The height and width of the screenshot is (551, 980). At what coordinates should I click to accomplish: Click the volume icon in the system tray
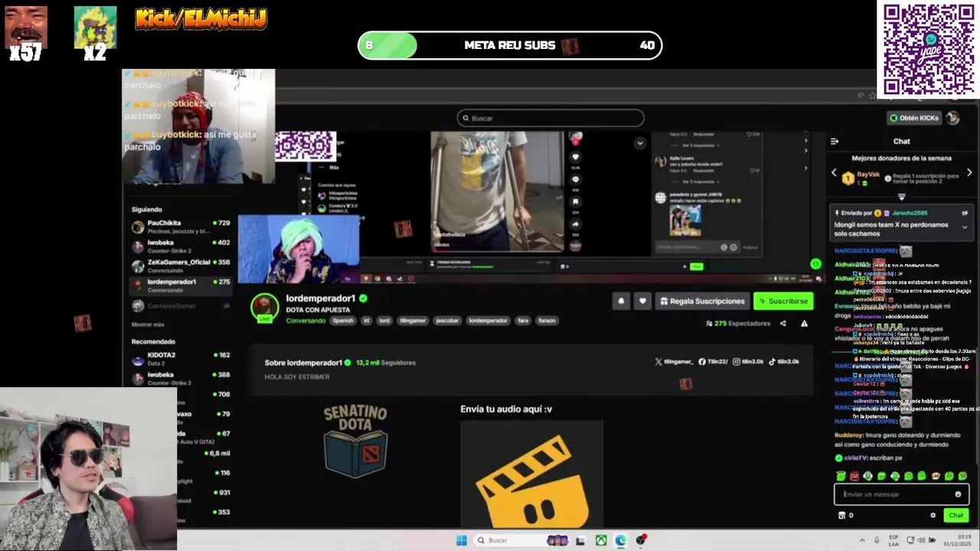coord(923,540)
